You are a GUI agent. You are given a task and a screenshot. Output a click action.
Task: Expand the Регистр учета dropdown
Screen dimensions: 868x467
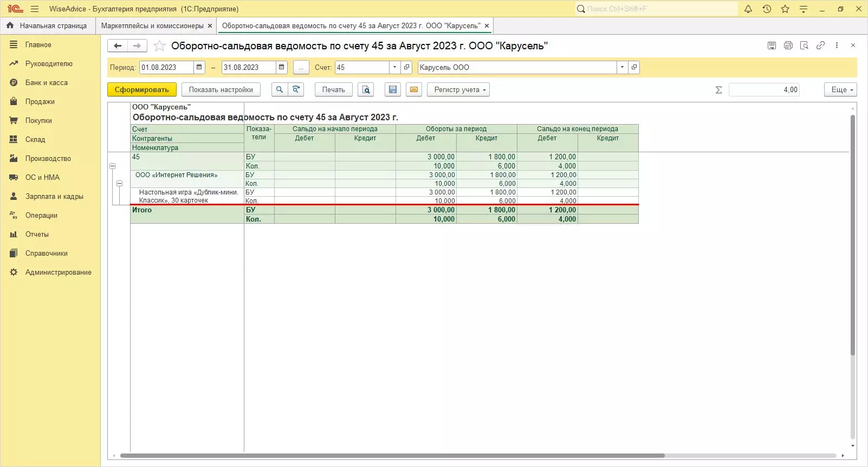point(458,89)
